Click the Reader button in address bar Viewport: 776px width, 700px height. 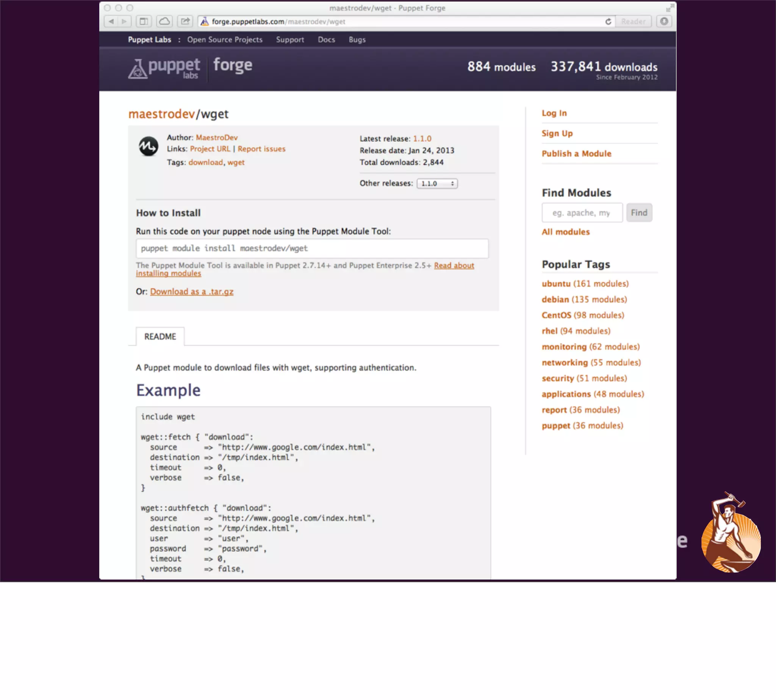tap(633, 22)
